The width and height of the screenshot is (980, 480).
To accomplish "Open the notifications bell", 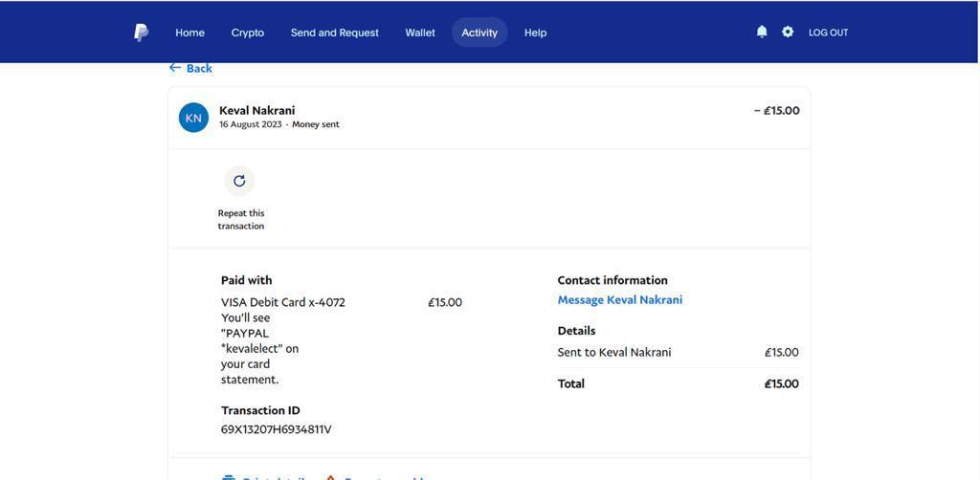I will [x=762, y=32].
